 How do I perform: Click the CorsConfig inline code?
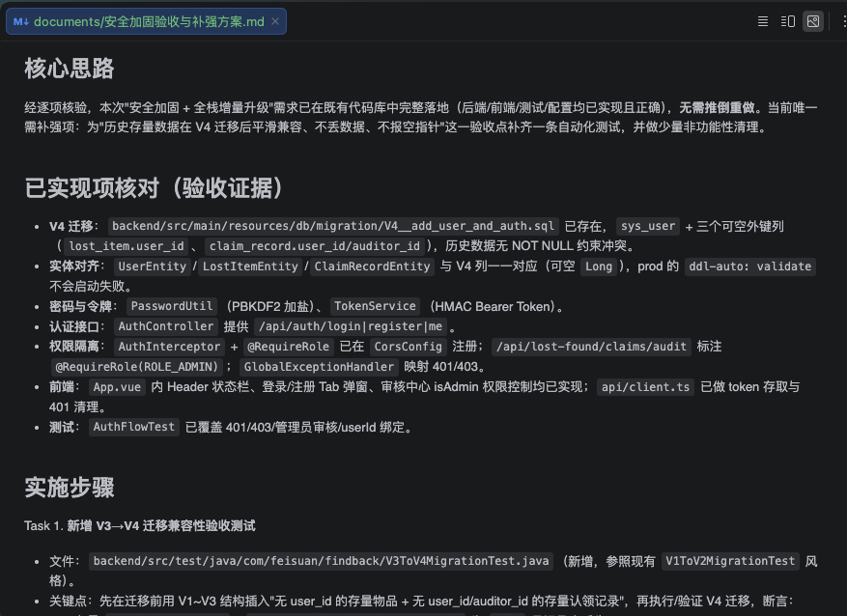click(x=408, y=347)
